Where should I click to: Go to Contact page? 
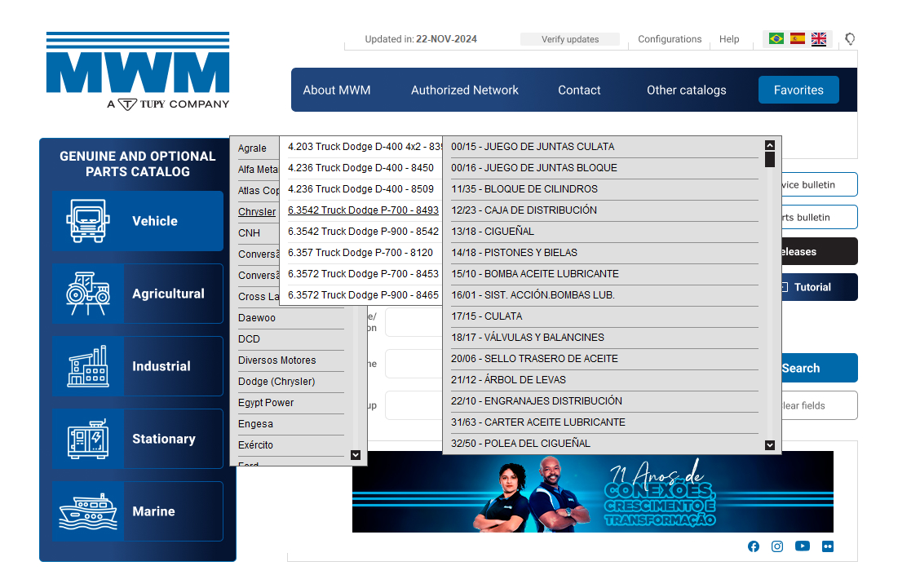[x=579, y=91]
